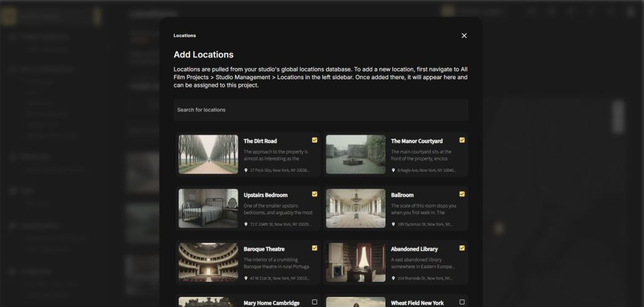Select the Baroque Theatre title

264,249
